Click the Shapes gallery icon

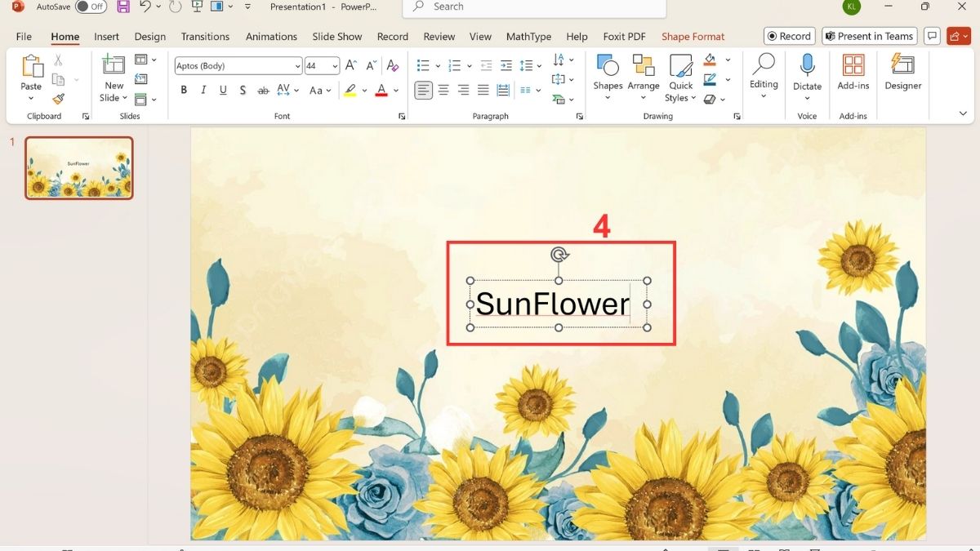pyautogui.click(x=608, y=66)
